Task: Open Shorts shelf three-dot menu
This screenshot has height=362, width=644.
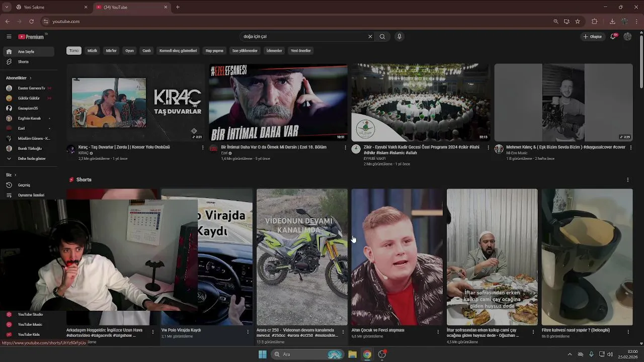Action: (x=627, y=179)
